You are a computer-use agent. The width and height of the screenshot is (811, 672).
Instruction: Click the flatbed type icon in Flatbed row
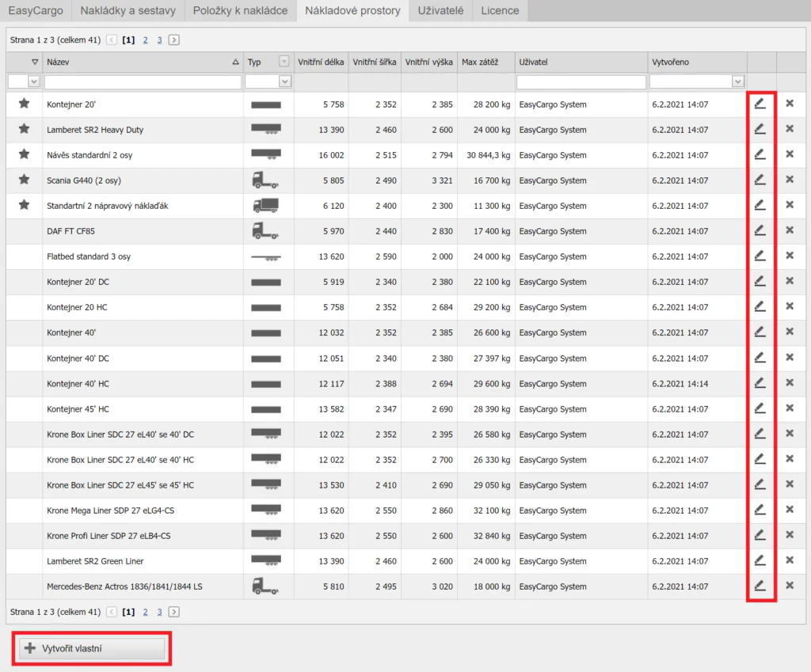click(x=266, y=257)
